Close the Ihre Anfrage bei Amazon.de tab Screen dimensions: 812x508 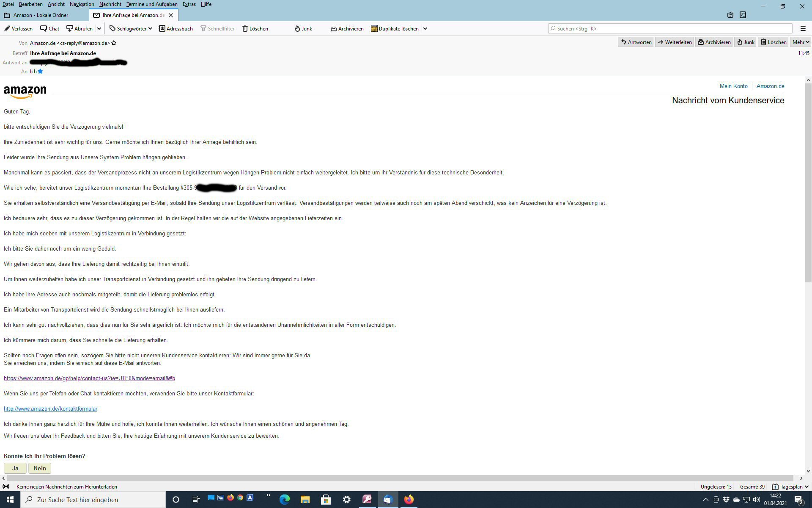[x=171, y=15]
